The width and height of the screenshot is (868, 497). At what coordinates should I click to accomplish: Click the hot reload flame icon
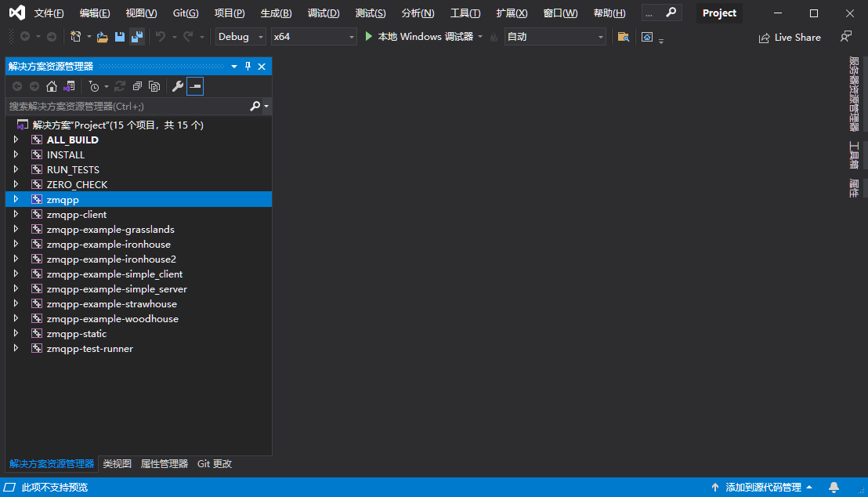[494, 37]
